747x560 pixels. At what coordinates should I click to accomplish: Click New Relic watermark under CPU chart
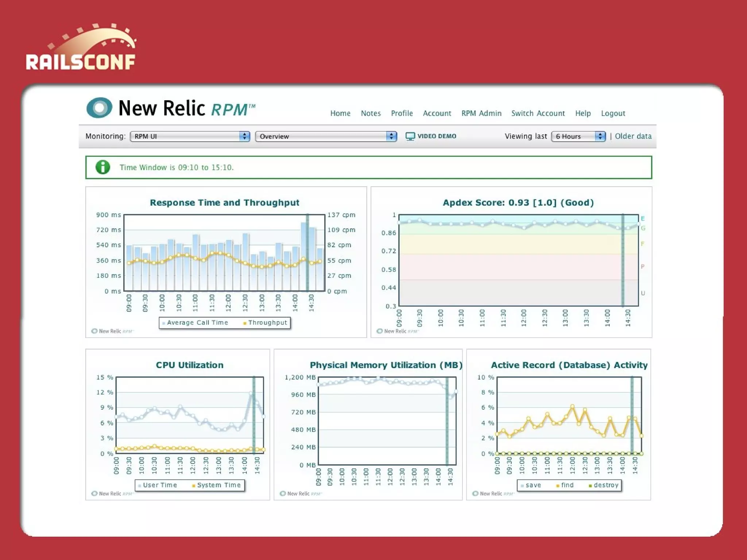pyautogui.click(x=112, y=494)
